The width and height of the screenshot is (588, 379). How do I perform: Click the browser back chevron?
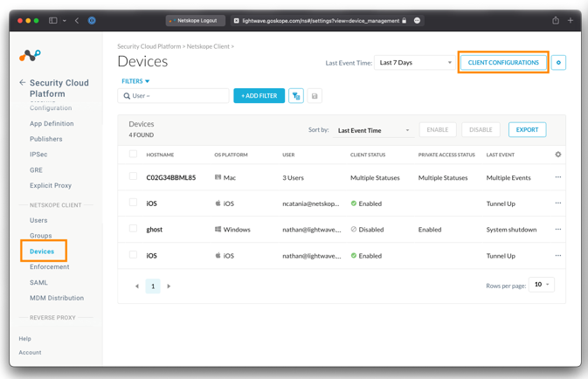pos(77,21)
